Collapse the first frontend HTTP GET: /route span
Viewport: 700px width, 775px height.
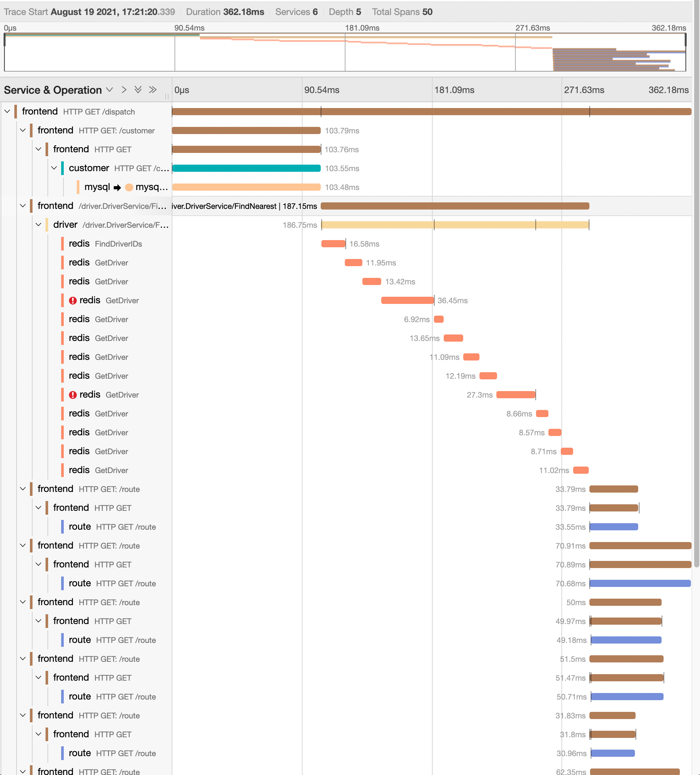pos(23,489)
